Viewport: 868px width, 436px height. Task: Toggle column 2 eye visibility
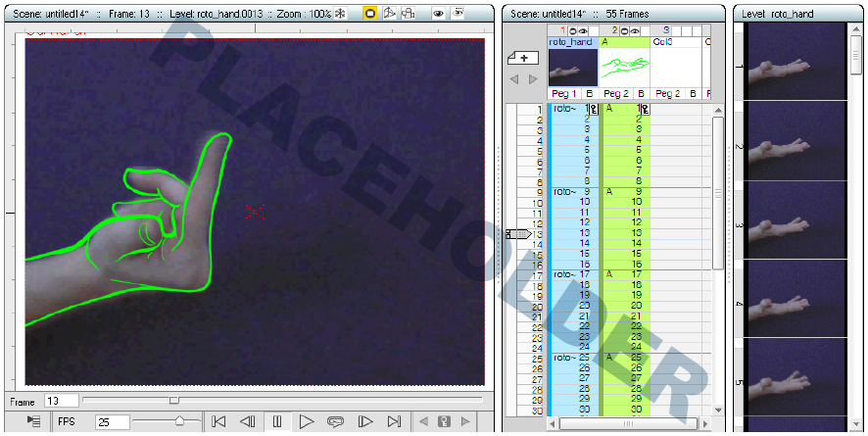click(x=635, y=31)
